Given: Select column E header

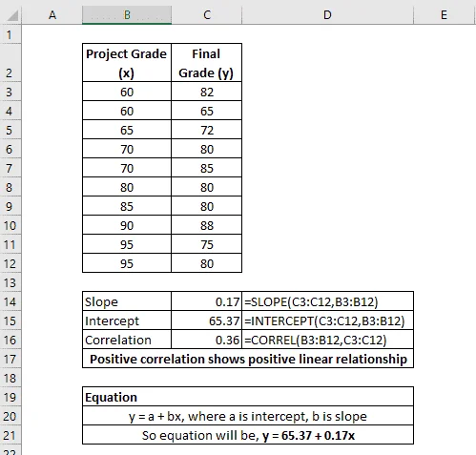Looking at the screenshot, I should coord(445,15).
